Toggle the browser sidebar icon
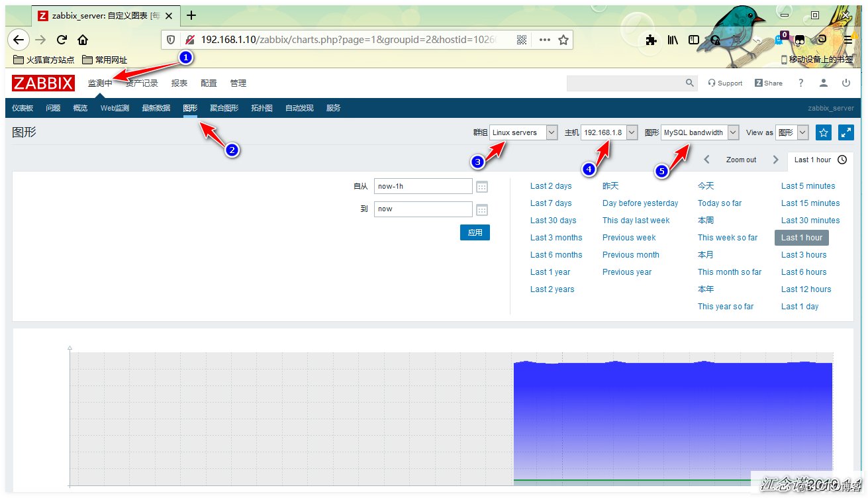This screenshot has width=868, height=498. tap(694, 40)
